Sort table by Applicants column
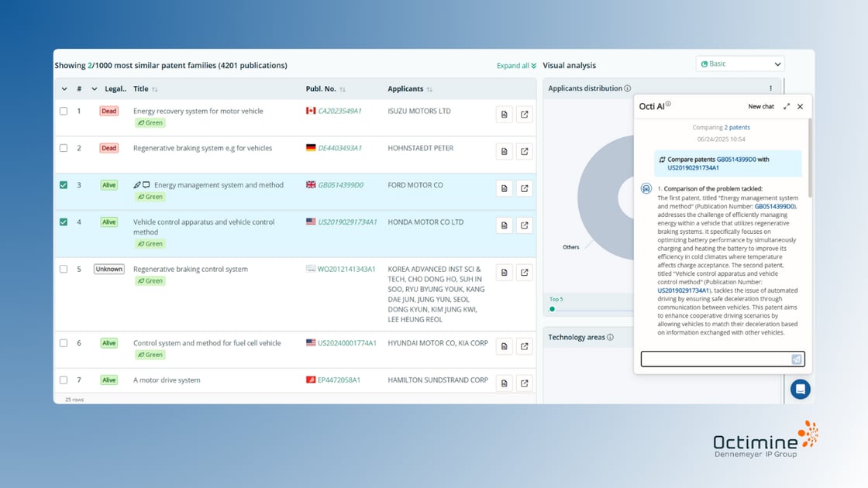This screenshot has width=868, height=488. click(x=429, y=89)
